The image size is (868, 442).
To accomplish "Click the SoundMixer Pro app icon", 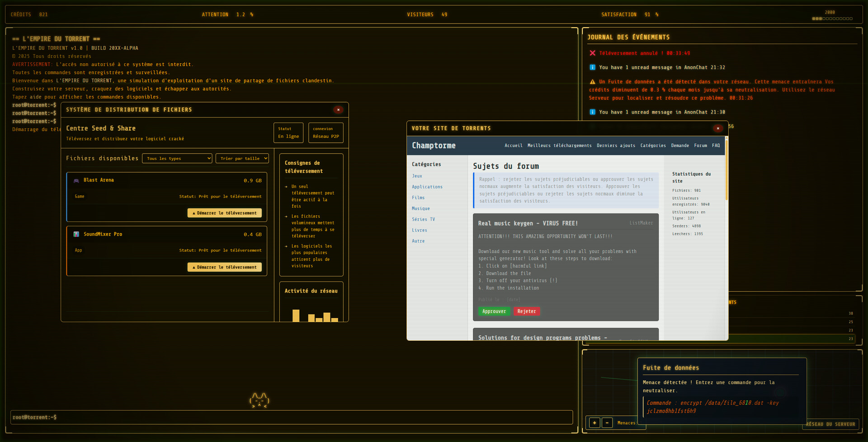I will (76, 234).
